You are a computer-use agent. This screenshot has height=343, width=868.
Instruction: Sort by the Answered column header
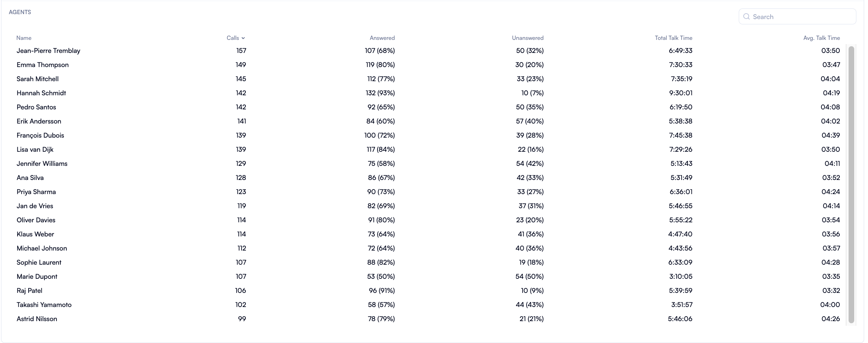382,38
